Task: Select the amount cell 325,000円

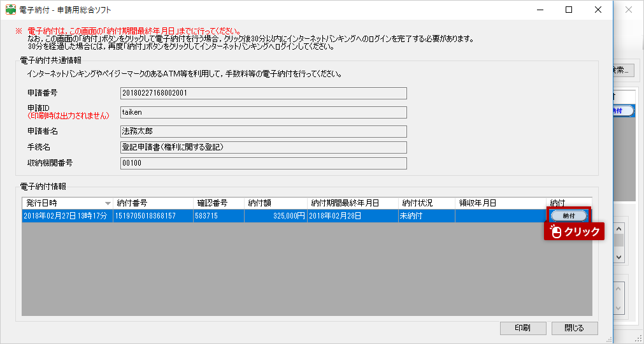Action: [x=276, y=216]
